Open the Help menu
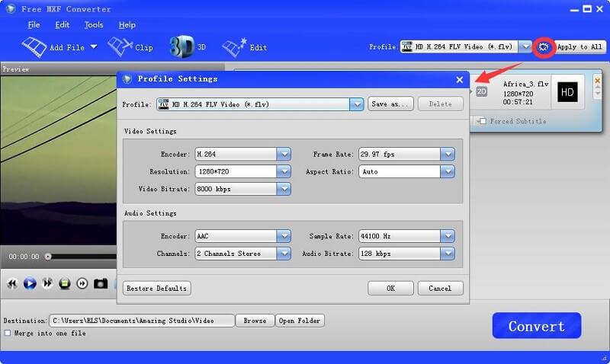This screenshot has width=610, height=364. point(127,25)
